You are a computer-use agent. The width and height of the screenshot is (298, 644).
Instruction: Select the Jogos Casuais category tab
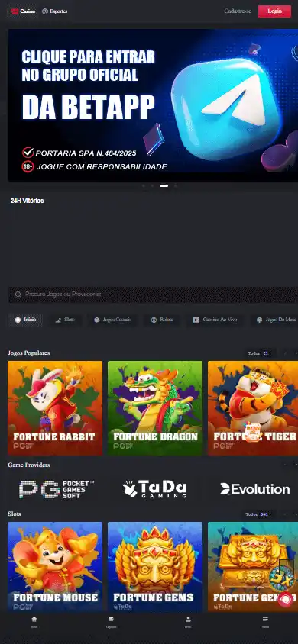pyautogui.click(x=112, y=320)
